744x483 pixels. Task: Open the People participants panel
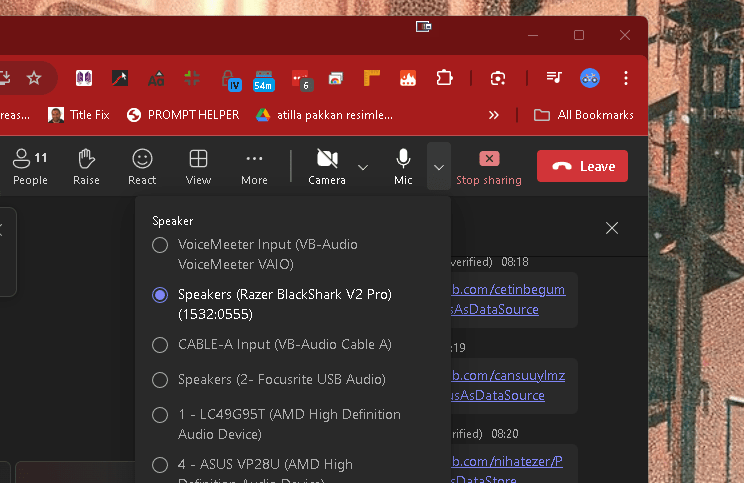[30, 167]
